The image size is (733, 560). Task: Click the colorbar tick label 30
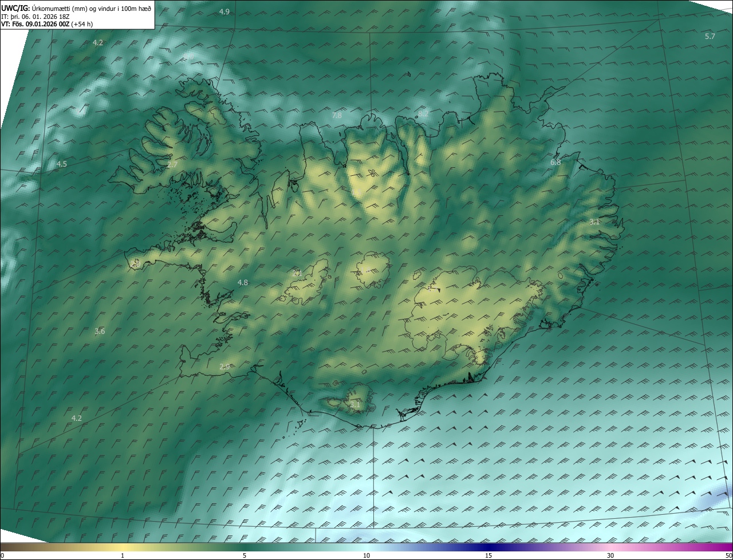(610, 556)
